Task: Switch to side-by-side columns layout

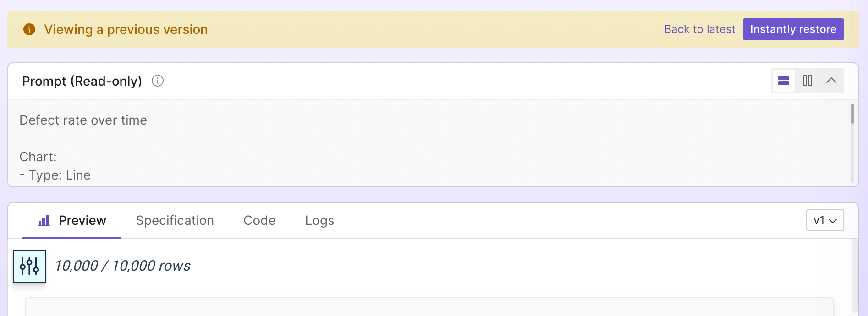Action: (x=808, y=81)
